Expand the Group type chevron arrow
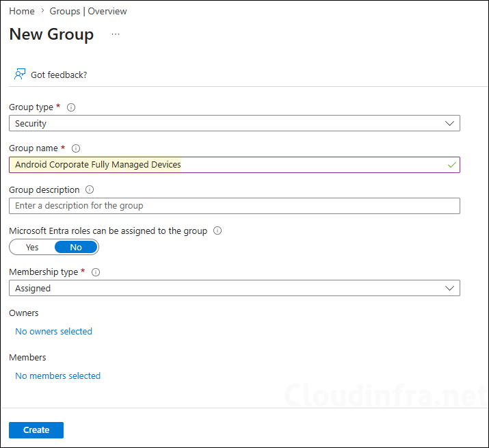The width and height of the screenshot is (489, 448). (x=449, y=123)
